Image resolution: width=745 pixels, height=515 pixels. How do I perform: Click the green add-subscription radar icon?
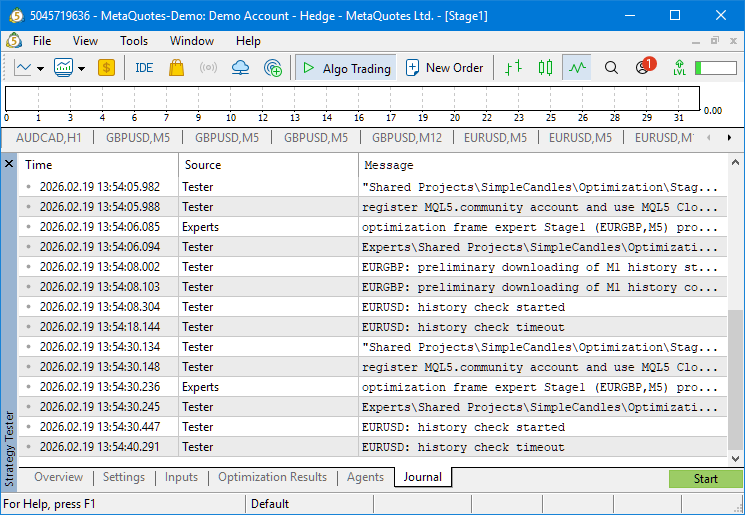(x=273, y=68)
